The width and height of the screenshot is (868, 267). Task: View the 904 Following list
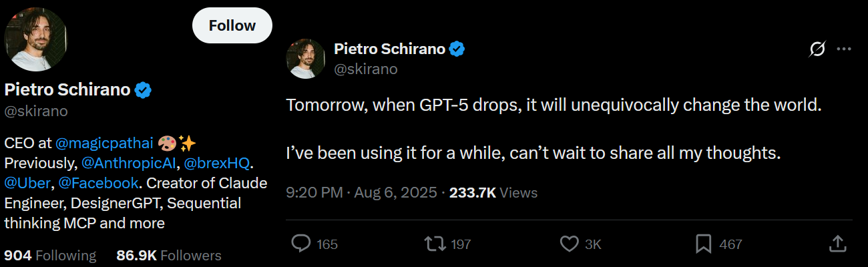coord(50,255)
